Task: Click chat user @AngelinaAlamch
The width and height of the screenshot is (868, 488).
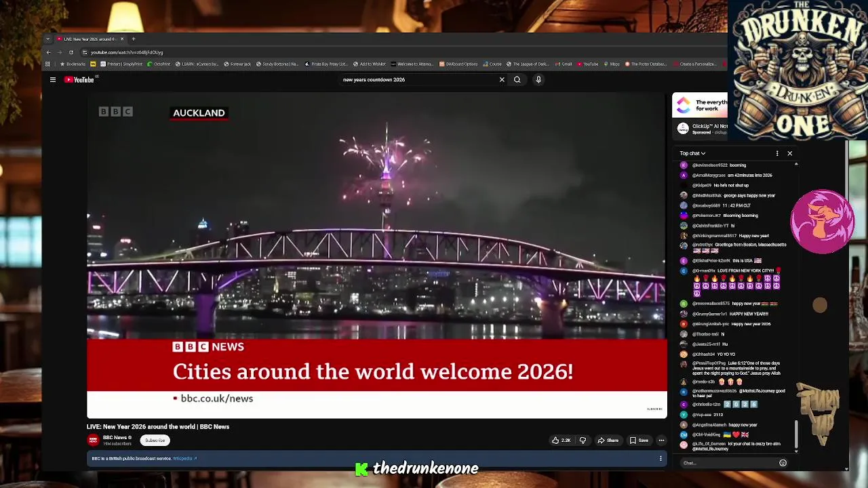Action: tap(709, 425)
